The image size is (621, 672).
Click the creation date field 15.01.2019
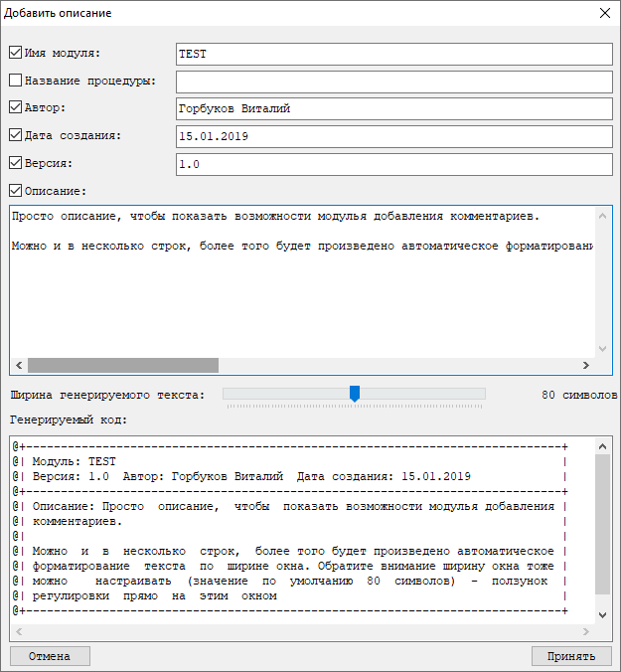(394, 136)
